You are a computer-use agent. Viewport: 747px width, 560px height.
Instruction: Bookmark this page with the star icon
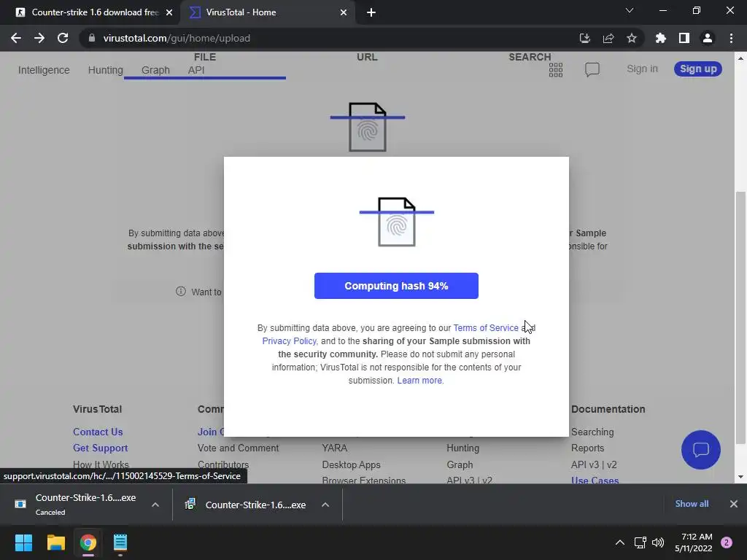coord(631,38)
